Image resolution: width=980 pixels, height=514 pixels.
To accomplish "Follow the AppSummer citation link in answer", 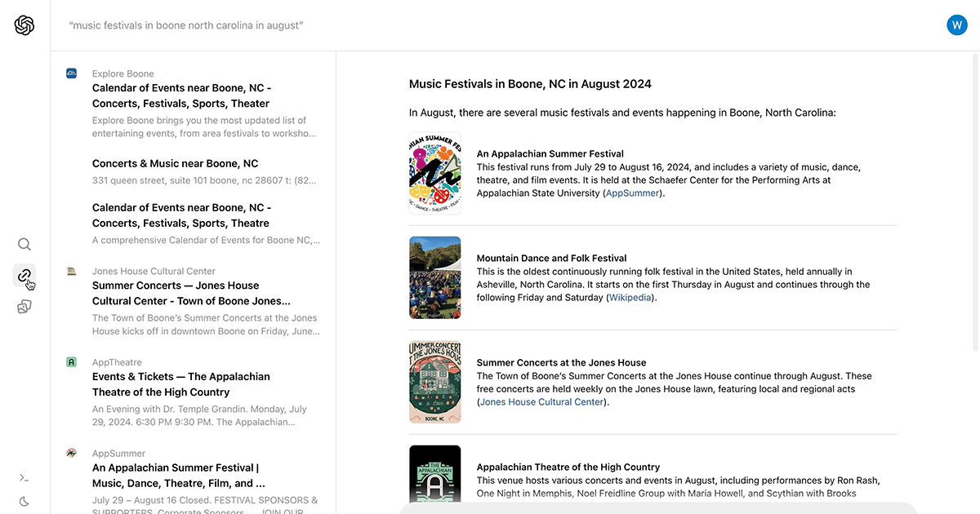I will tap(634, 193).
